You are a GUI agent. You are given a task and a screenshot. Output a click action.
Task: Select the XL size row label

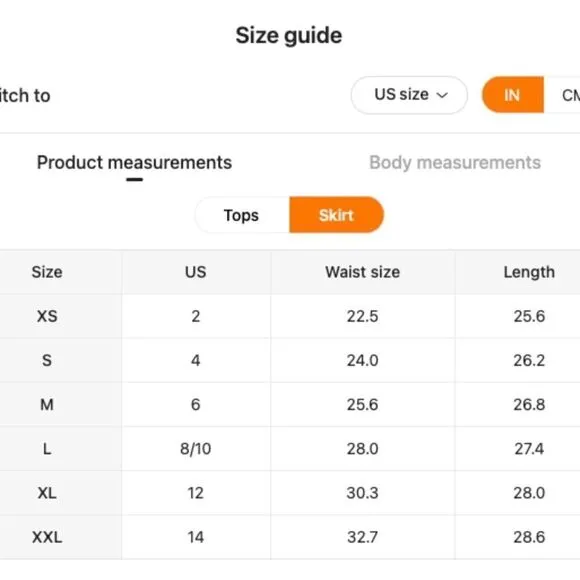tap(47, 493)
